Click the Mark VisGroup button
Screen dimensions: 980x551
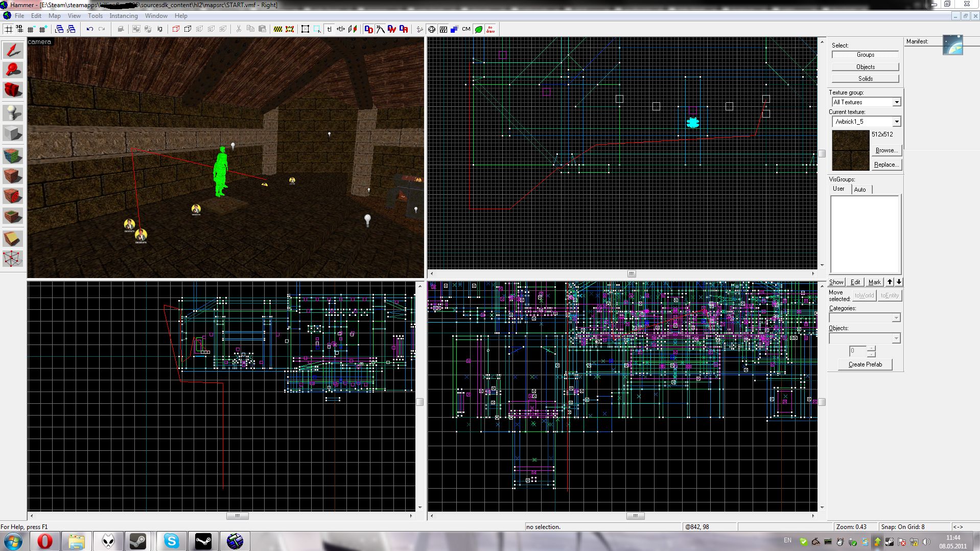click(x=874, y=282)
